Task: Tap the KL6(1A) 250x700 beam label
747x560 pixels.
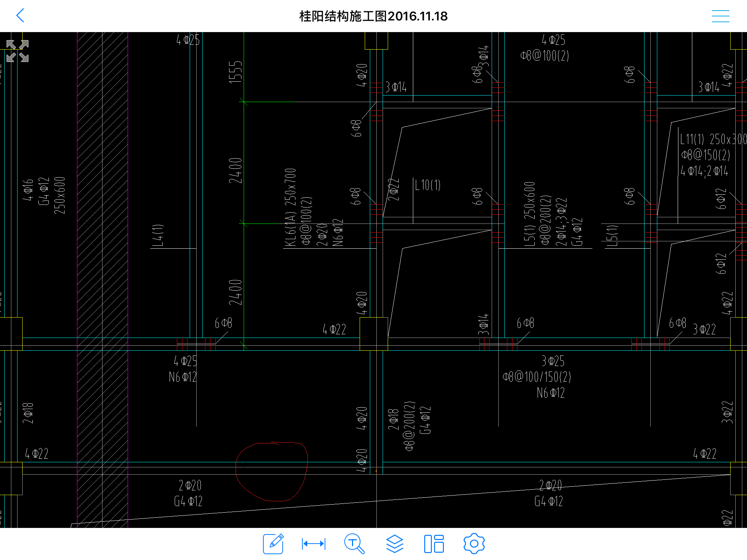Action: (x=290, y=207)
